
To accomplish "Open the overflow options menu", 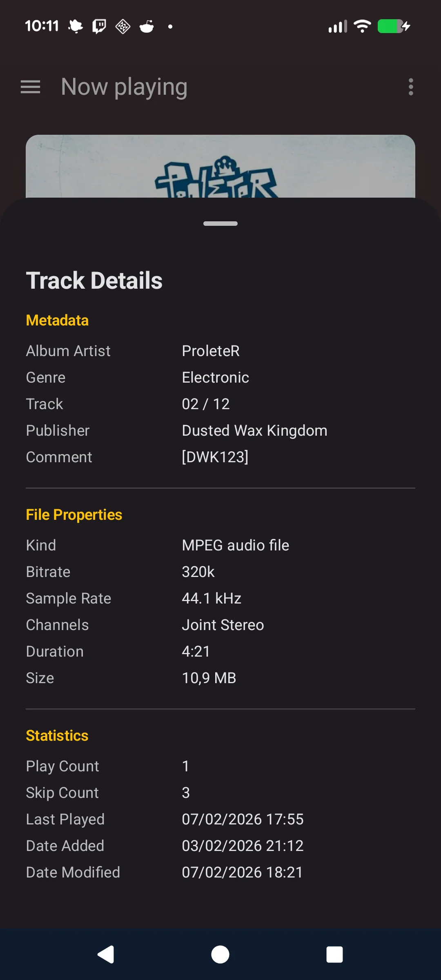I will point(410,87).
